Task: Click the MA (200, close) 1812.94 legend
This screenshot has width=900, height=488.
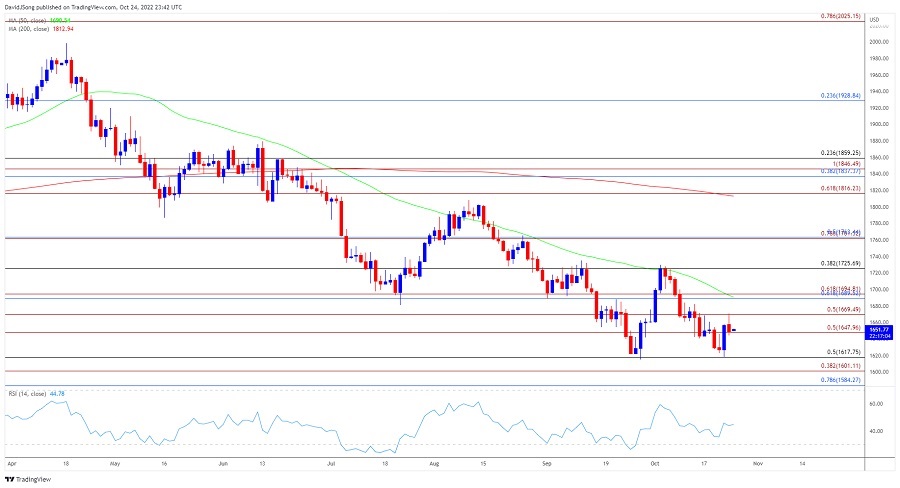Action: pyautogui.click(x=41, y=29)
